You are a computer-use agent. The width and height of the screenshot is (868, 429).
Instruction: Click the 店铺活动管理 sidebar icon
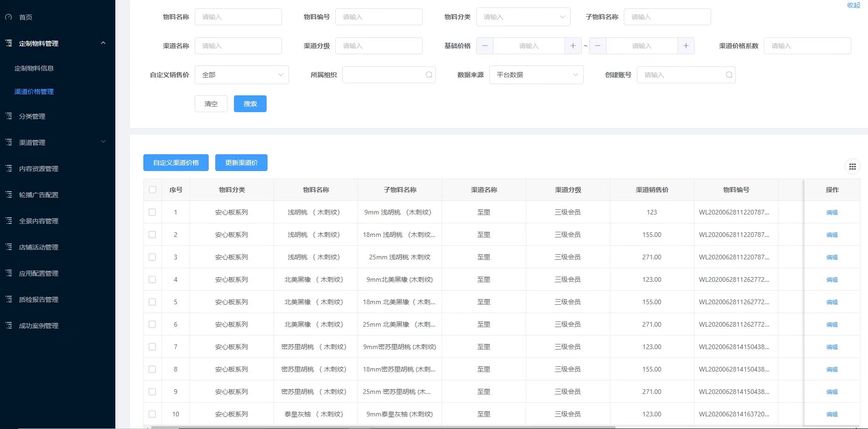[x=8, y=247]
